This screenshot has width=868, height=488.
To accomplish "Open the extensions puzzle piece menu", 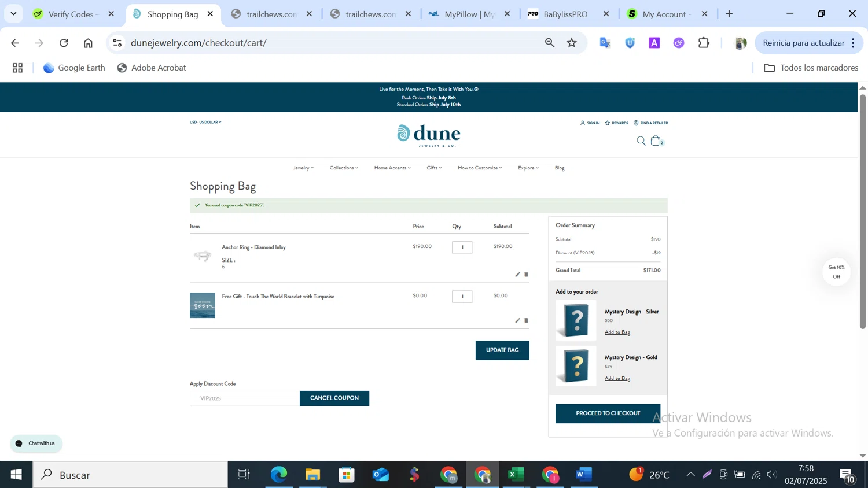I will click(x=704, y=43).
